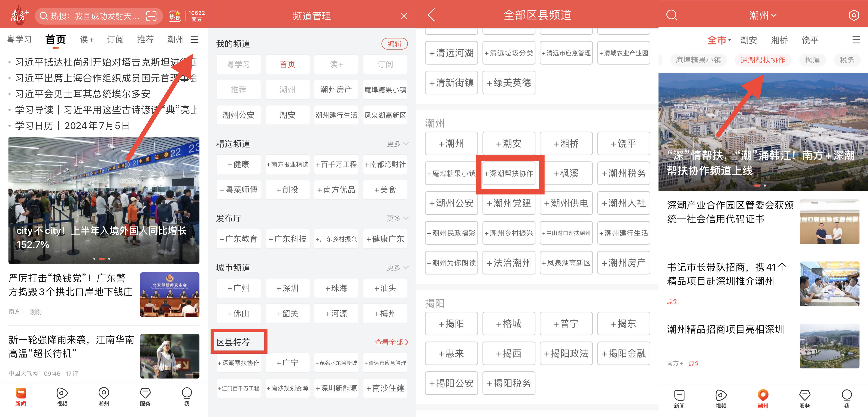
Task: Open the 南豆 points counter showing 10622
Action: pos(196,16)
